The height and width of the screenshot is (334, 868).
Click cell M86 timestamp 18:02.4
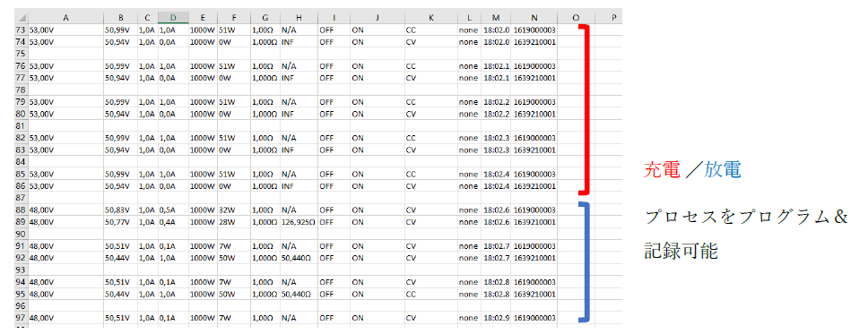(496, 185)
